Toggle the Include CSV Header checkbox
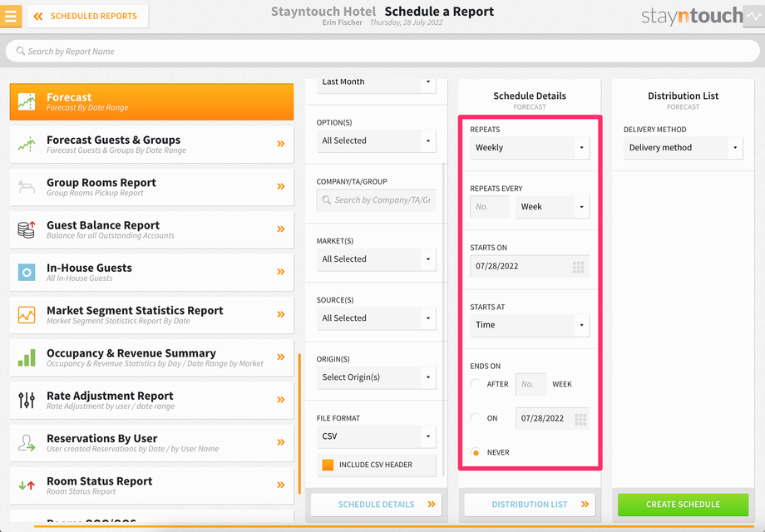 click(x=328, y=465)
